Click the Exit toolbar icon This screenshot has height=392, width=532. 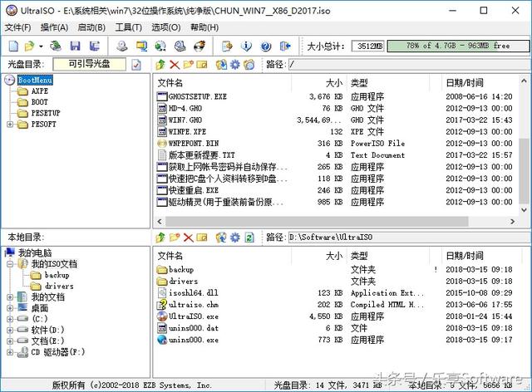click(286, 46)
